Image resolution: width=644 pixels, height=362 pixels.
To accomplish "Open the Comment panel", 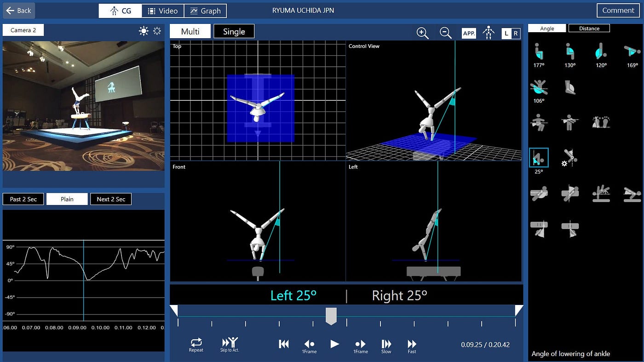I will (x=618, y=11).
